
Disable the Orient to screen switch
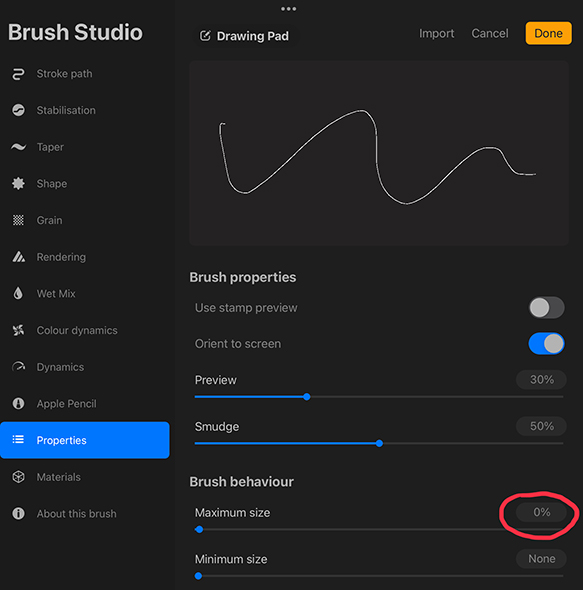[x=546, y=344]
